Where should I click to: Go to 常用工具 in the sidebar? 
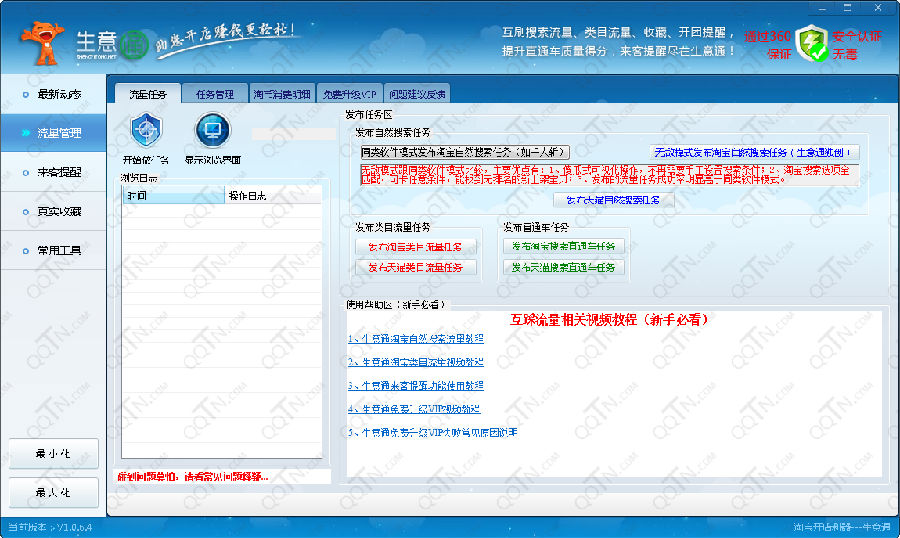tap(53, 250)
